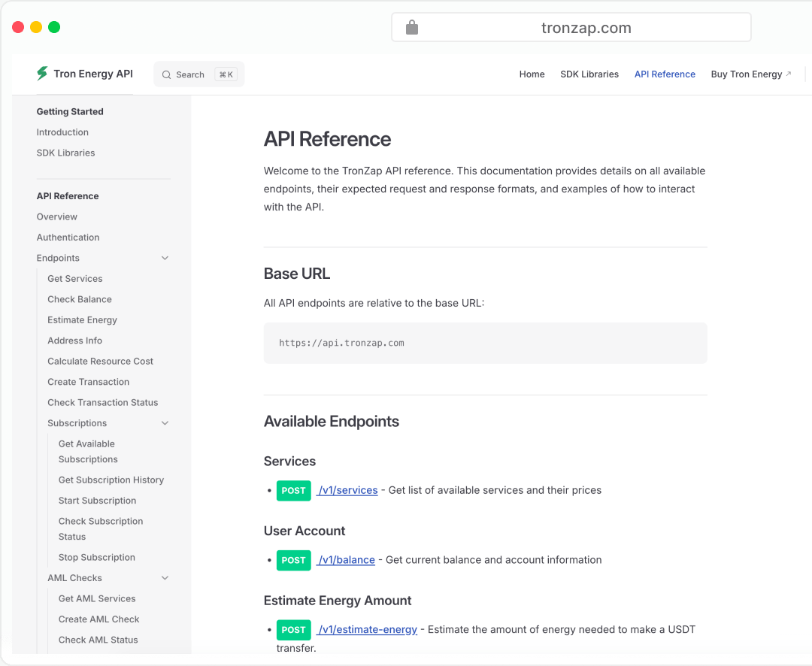Open Address Info sidebar item
Image resolution: width=812 pixels, height=666 pixels.
coord(75,341)
